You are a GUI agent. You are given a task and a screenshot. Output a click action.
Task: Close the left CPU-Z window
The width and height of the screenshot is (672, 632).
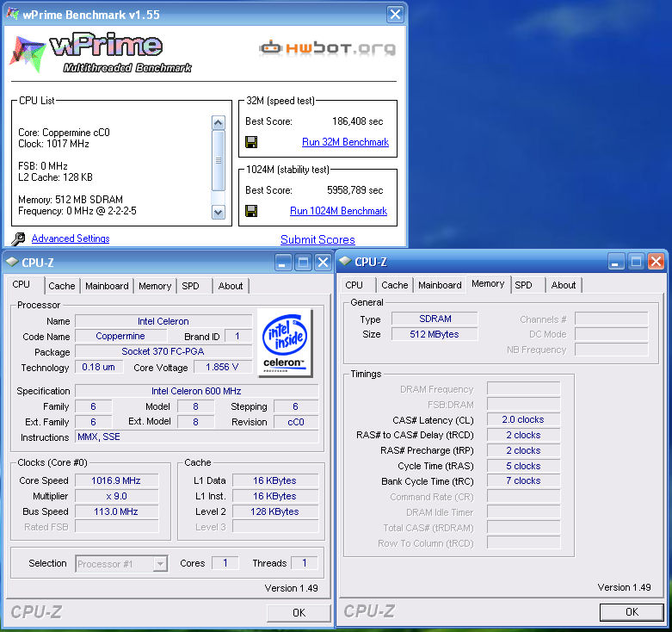pos(324,263)
